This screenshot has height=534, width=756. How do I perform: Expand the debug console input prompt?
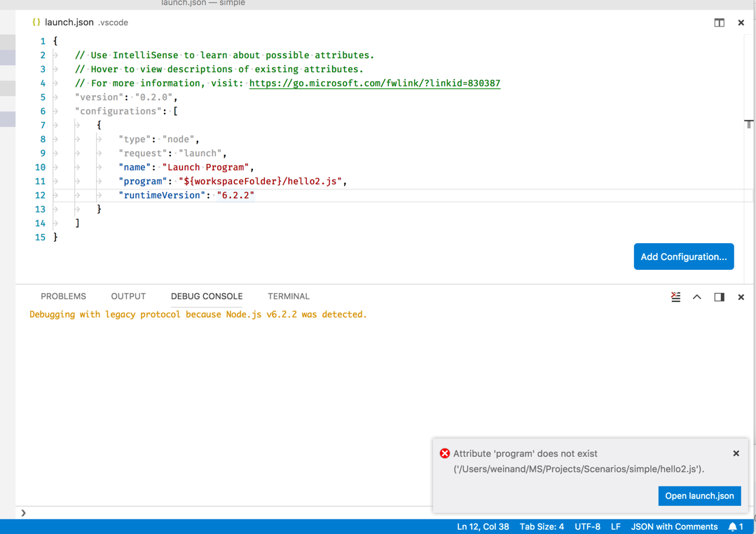[x=22, y=512]
